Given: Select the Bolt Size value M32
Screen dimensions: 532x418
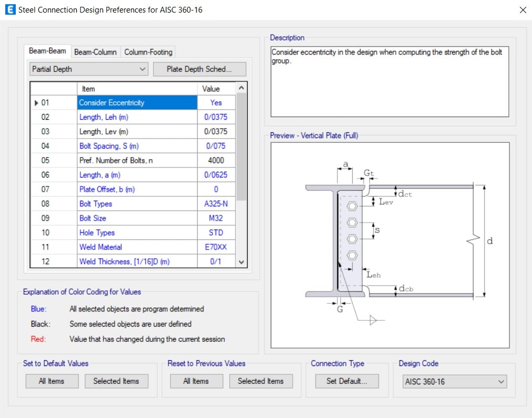Looking at the screenshot, I should 216,218.
